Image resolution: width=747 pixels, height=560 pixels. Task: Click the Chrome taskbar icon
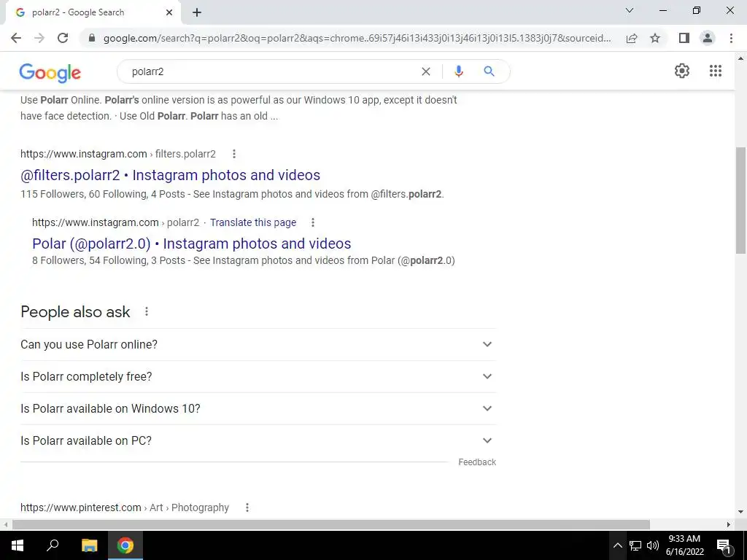tap(125, 545)
